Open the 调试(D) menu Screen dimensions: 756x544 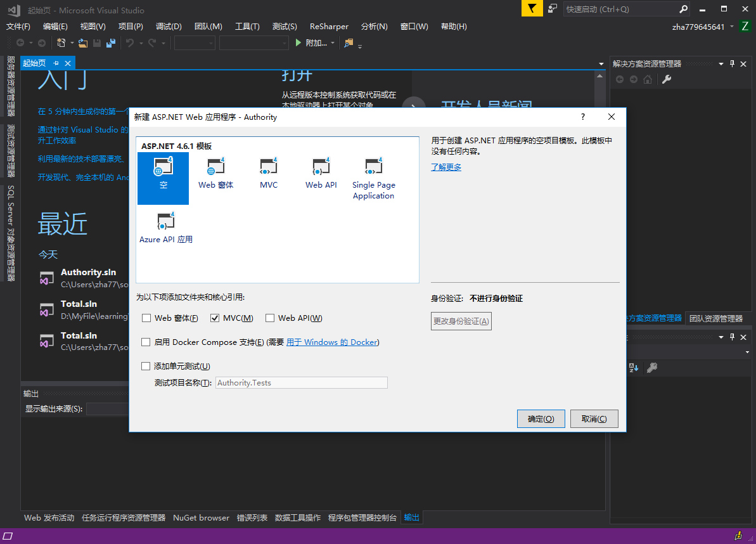[x=169, y=27]
